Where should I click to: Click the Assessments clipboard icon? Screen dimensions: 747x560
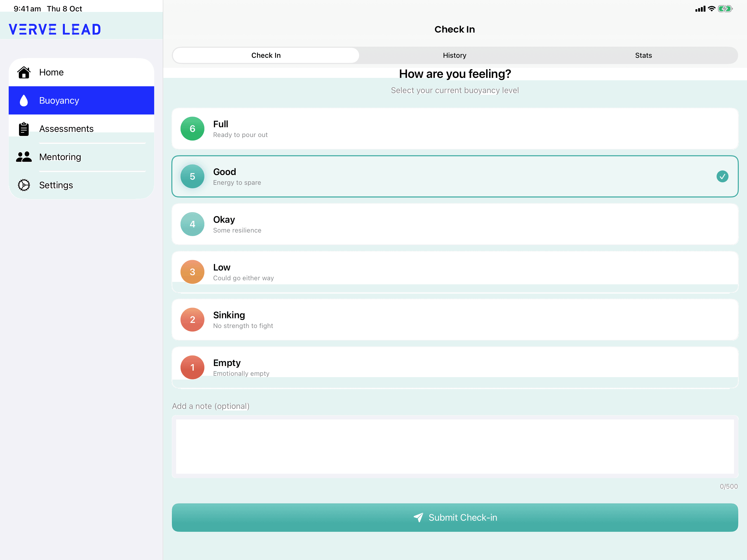click(24, 129)
